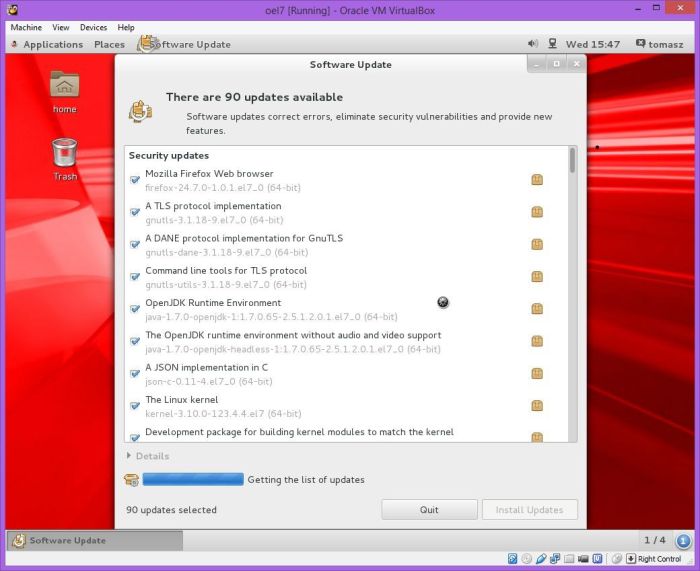Open the Places menu
Screen dimensions: 700x571
(x=109, y=44)
